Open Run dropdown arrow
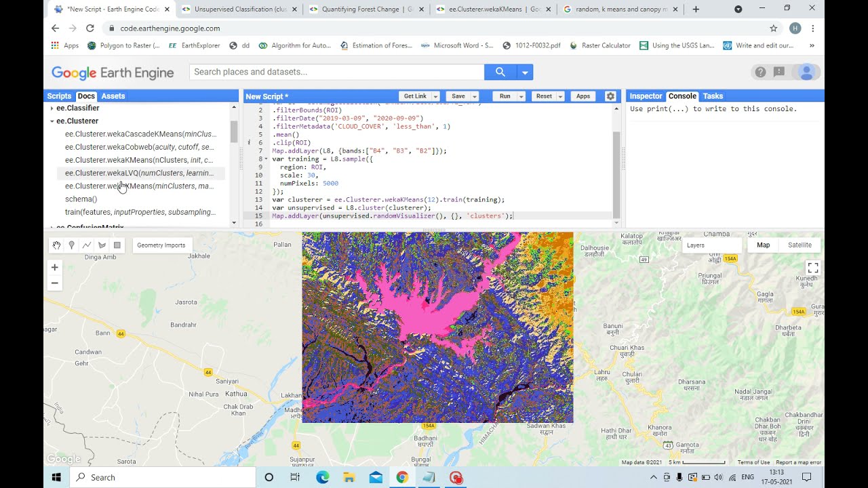Image resolution: width=868 pixels, height=488 pixels. pos(521,96)
